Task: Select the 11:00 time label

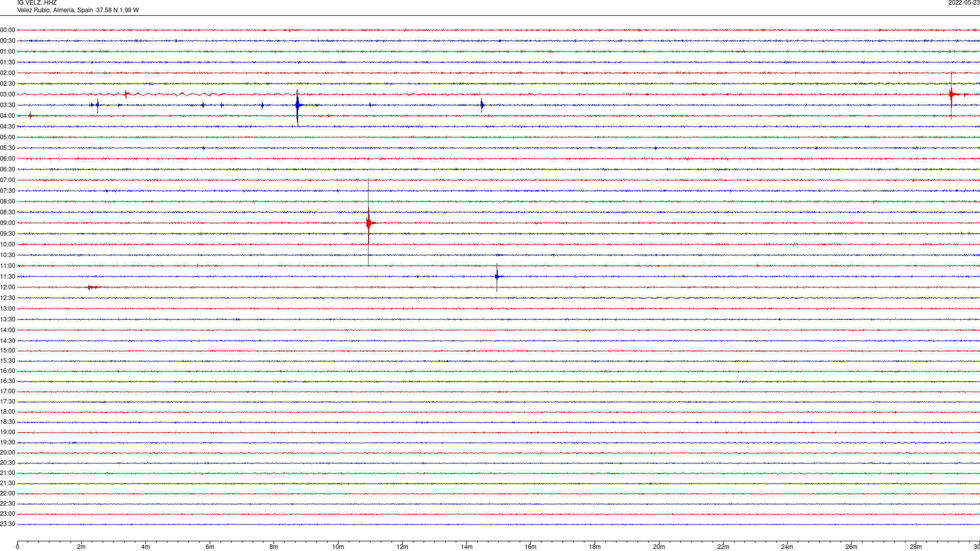Action: coord(8,266)
